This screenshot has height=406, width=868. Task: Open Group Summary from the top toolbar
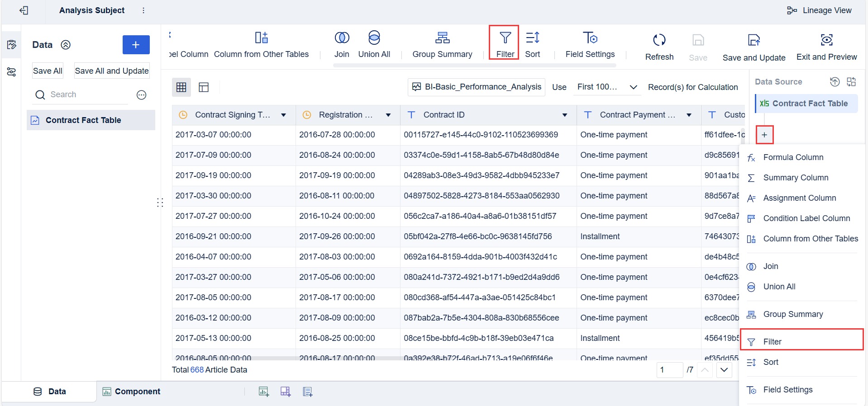[442, 38]
